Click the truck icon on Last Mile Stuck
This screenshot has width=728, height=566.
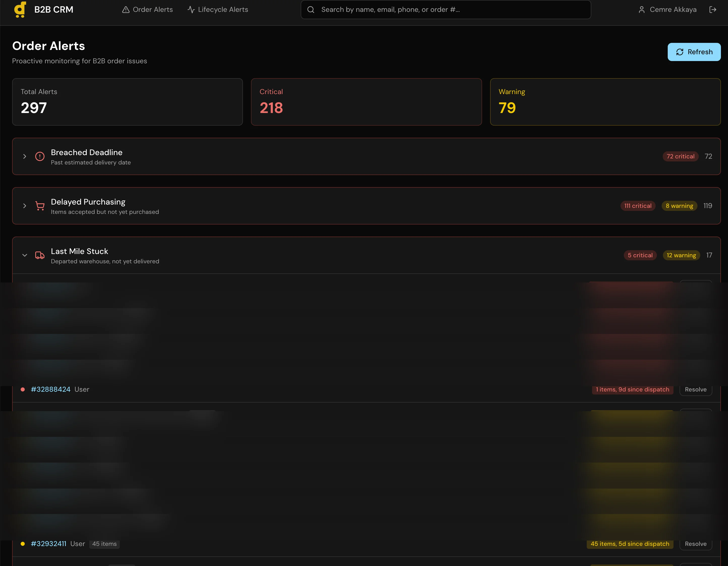point(40,255)
